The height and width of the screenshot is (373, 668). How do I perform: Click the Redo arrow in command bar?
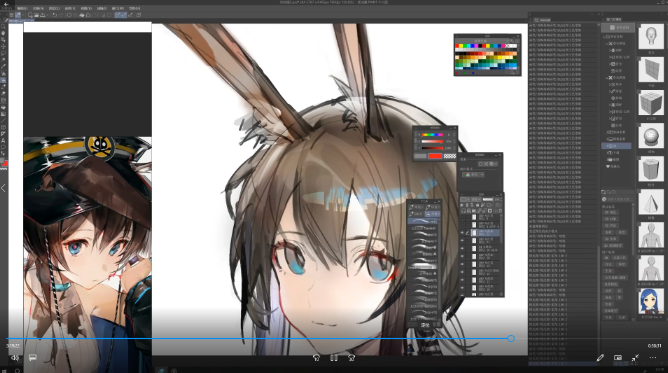61,15
